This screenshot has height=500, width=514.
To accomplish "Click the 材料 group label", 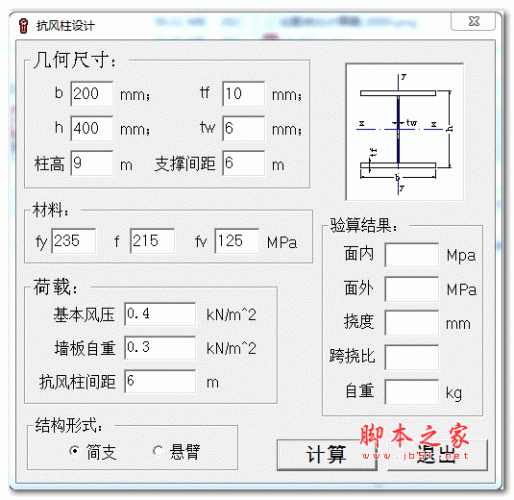I will [x=50, y=210].
